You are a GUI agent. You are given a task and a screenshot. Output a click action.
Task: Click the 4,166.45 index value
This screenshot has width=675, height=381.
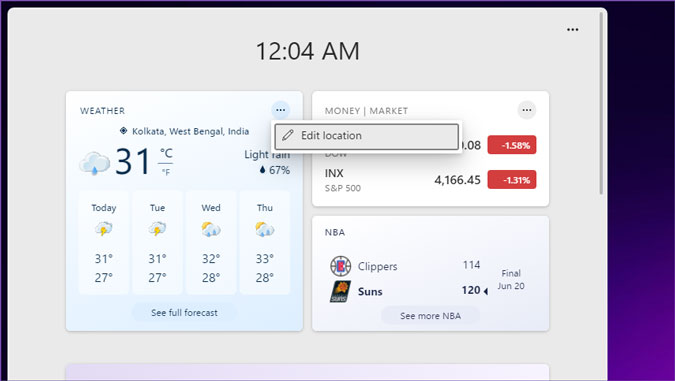[x=457, y=180]
